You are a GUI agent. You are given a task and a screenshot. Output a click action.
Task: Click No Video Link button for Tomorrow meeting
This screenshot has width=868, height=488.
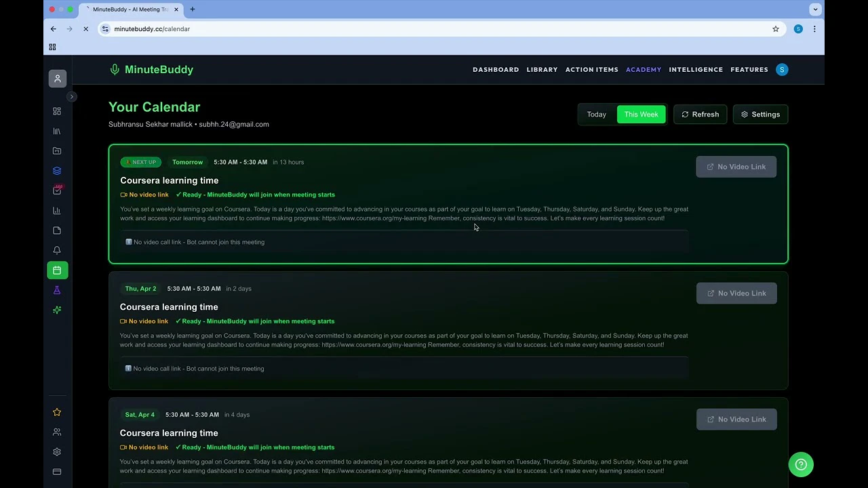[x=736, y=167]
